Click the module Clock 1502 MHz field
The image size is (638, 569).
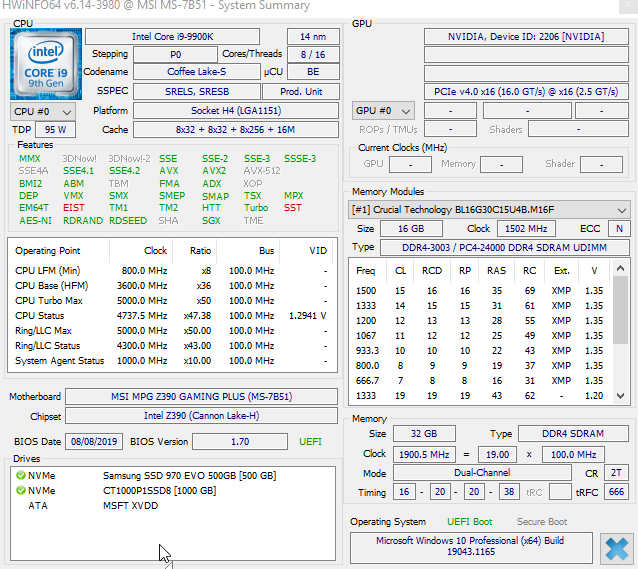(526, 229)
